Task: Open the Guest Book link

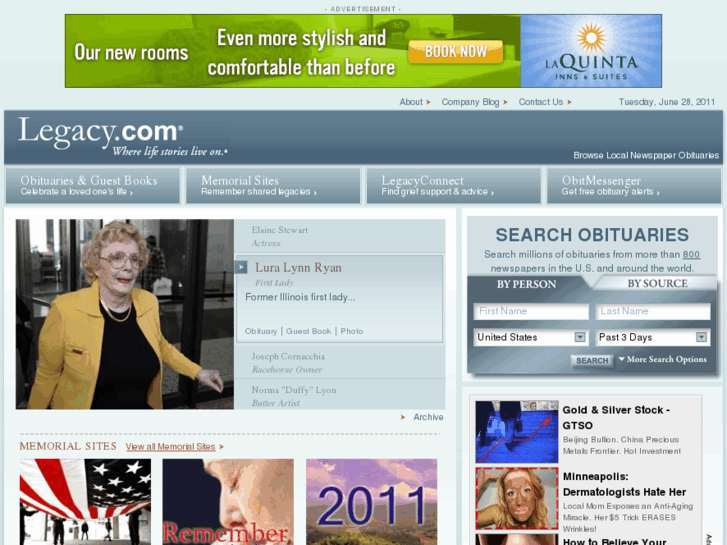Action: 308,331
